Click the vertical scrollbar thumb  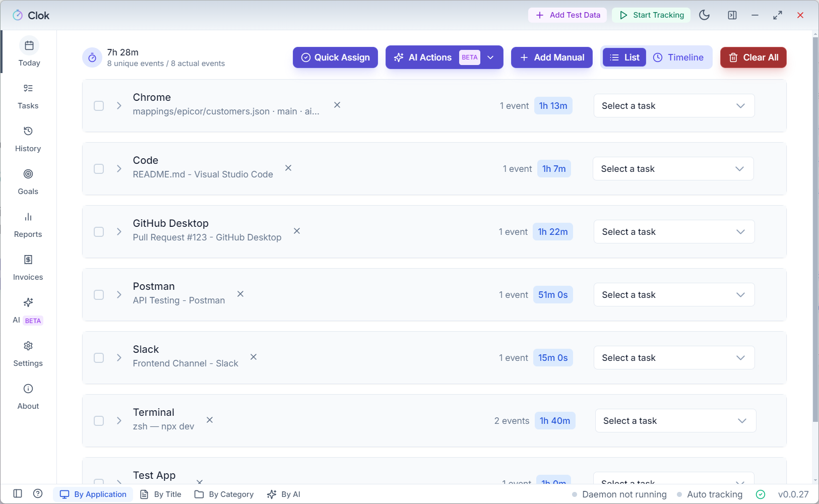(x=815, y=229)
